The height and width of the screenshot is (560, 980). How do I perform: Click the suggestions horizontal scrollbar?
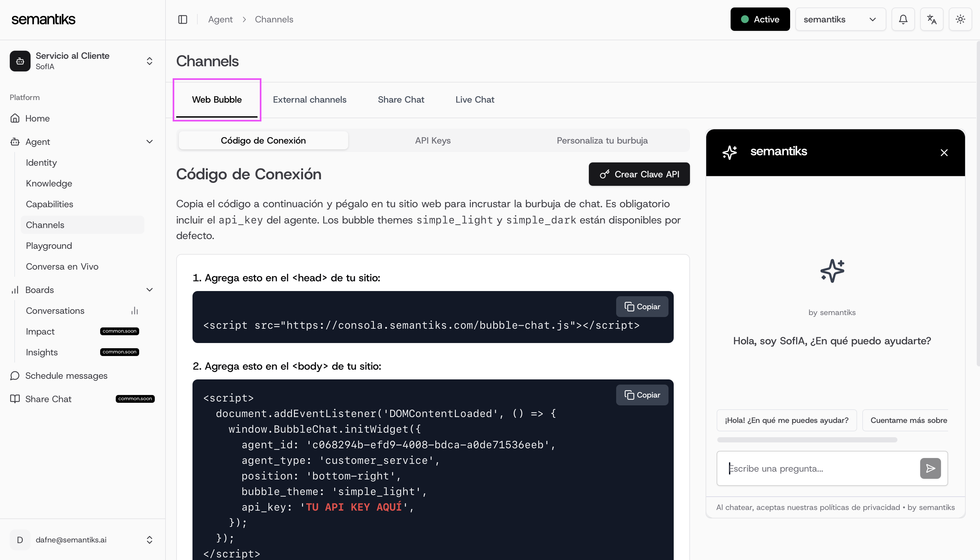[807, 439]
